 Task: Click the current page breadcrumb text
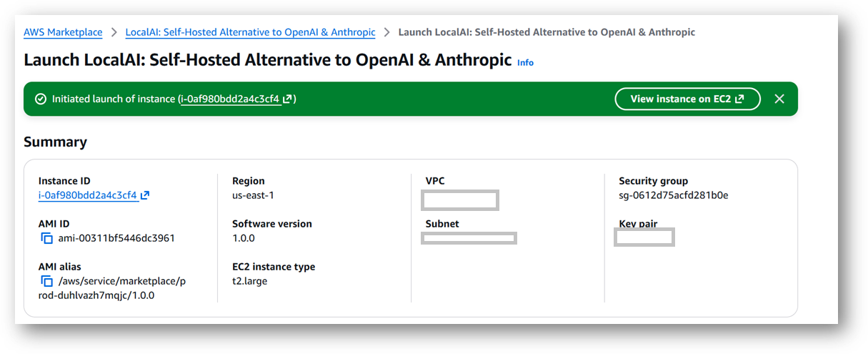(547, 32)
